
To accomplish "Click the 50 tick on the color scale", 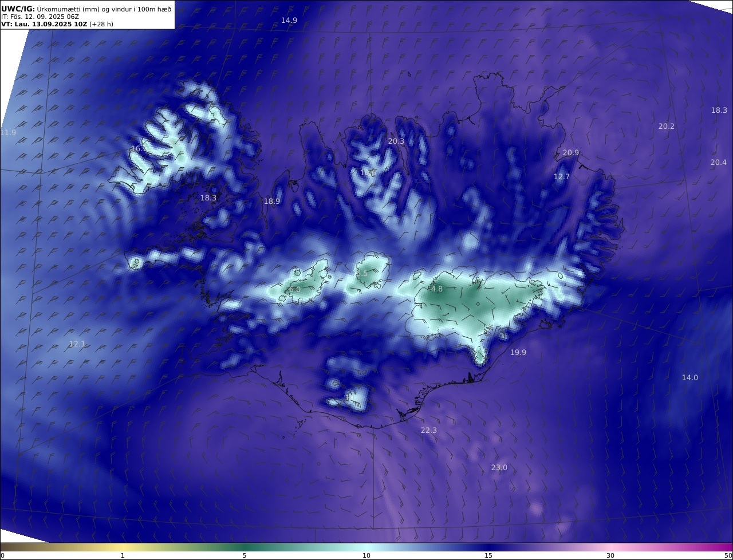I will [728, 555].
